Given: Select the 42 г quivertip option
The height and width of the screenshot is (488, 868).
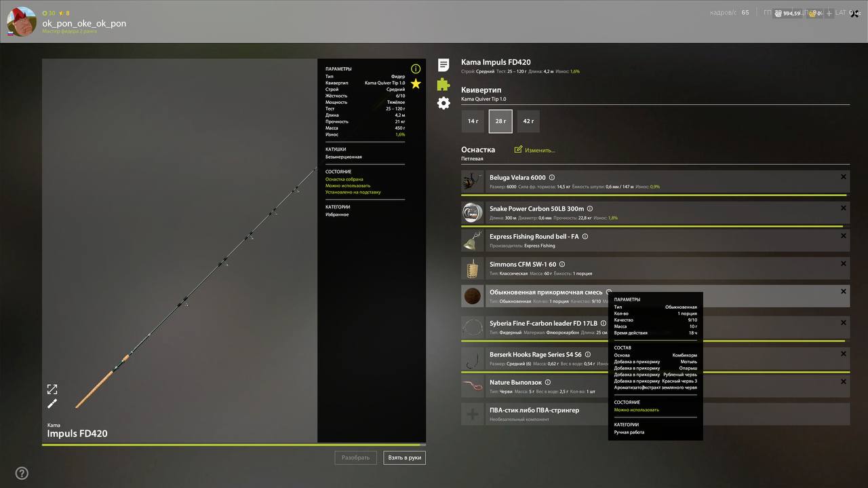Looking at the screenshot, I should click(x=528, y=121).
